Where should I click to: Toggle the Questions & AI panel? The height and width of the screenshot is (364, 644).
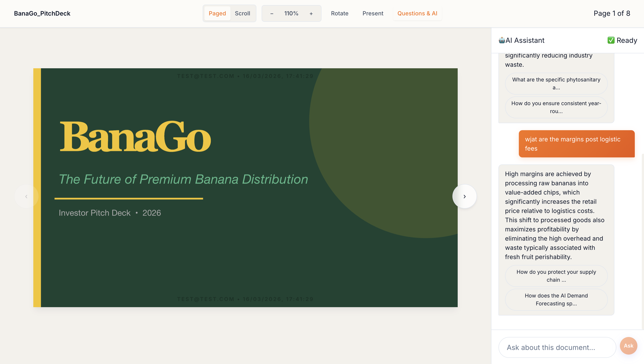[x=417, y=14]
